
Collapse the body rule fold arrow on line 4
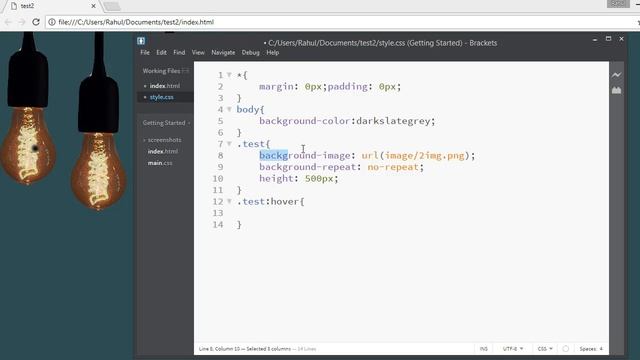(x=229, y=109)
